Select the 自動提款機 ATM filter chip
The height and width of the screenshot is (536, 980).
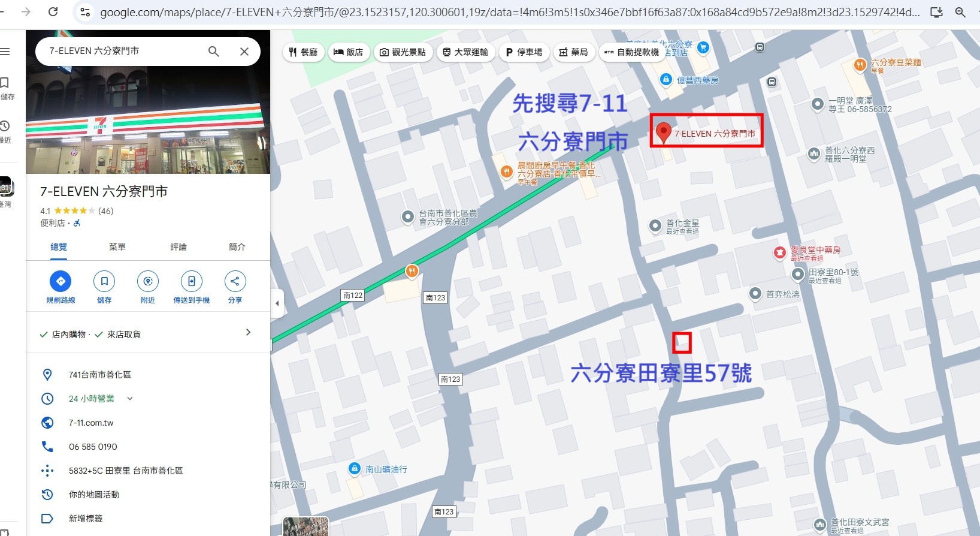[631, 52]
